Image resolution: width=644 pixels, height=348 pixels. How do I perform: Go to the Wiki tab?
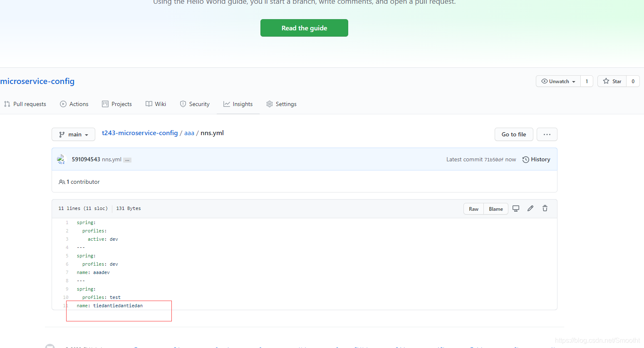coord(156,104)
